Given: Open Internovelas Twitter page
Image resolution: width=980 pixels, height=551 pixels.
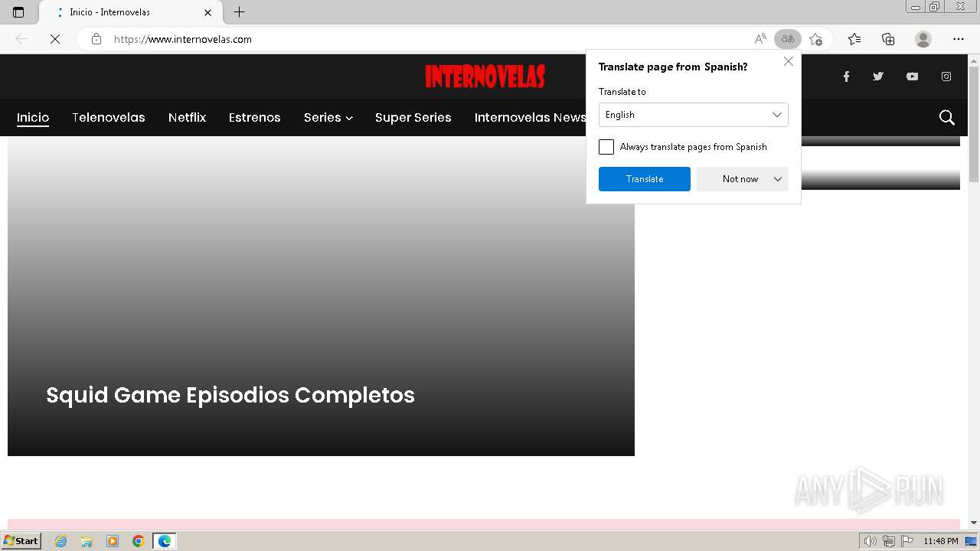Looking at the screenshot, I should click(878, 77).
